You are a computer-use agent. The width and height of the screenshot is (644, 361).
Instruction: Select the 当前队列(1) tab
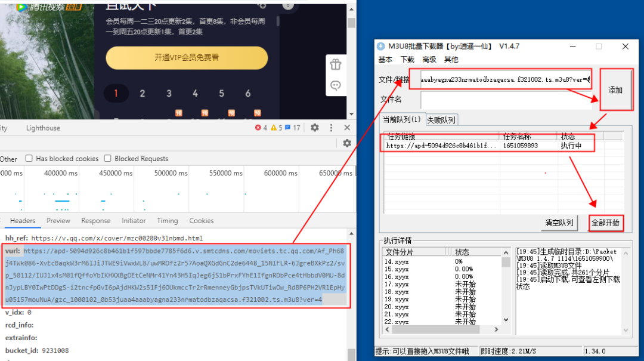[x=402, y=120]
